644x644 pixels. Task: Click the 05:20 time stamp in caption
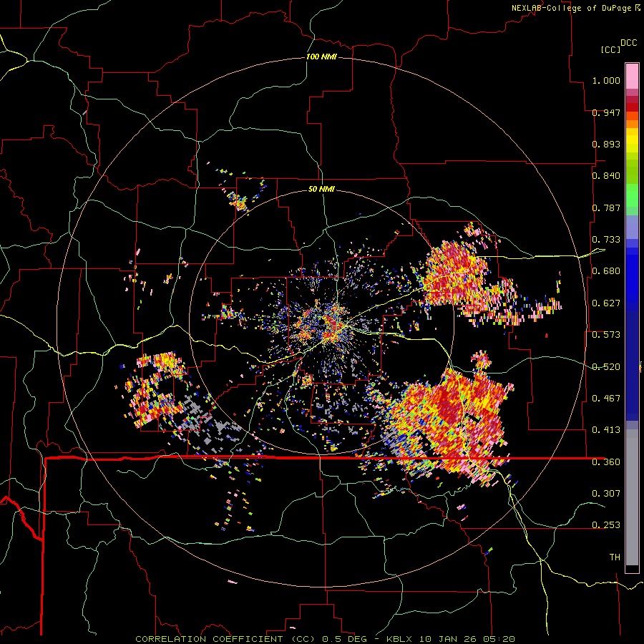(x=499, y=639)
